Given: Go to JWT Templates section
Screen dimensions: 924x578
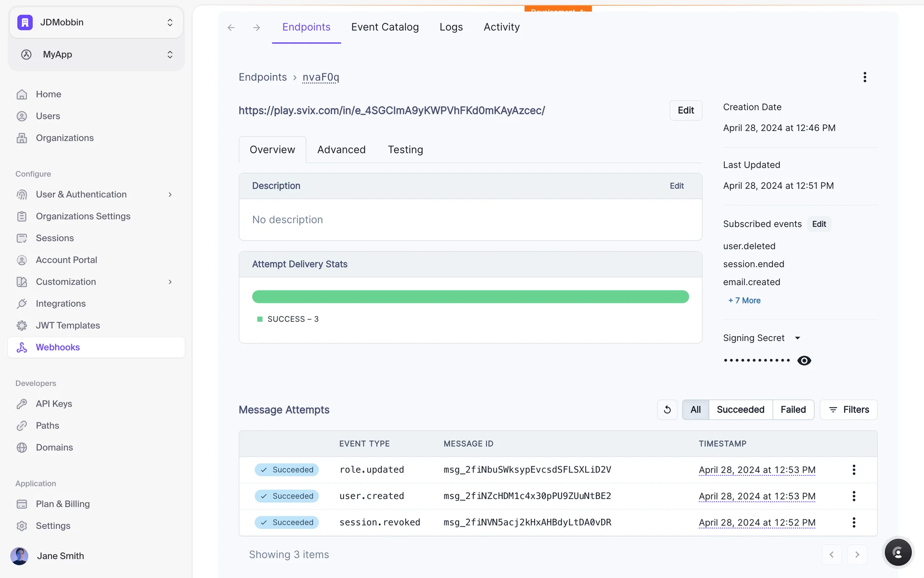Looking at the screenshot, I should pos(68,325).
